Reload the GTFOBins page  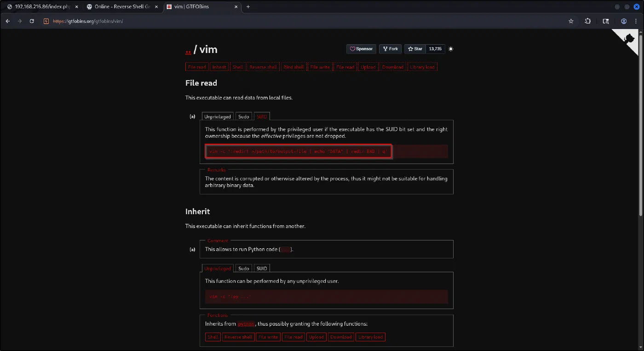(x=32, y=21)
